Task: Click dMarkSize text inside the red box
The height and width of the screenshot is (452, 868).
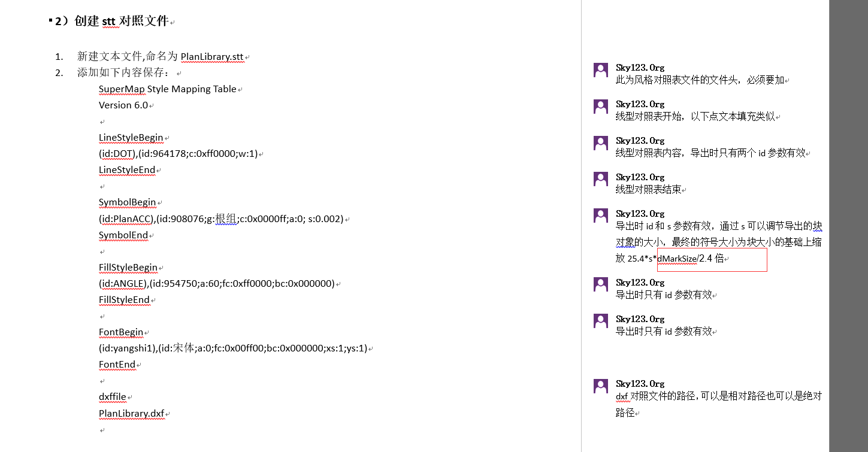Action: click(x=676, y=259)
